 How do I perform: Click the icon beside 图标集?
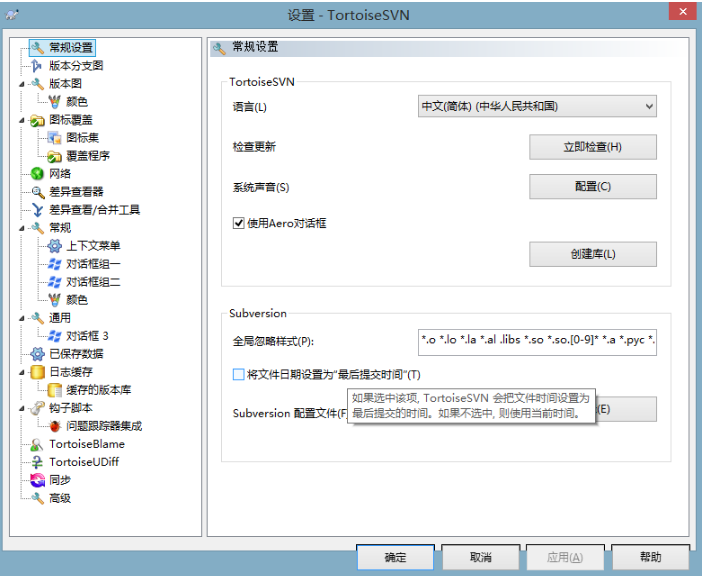pos(55,138)
